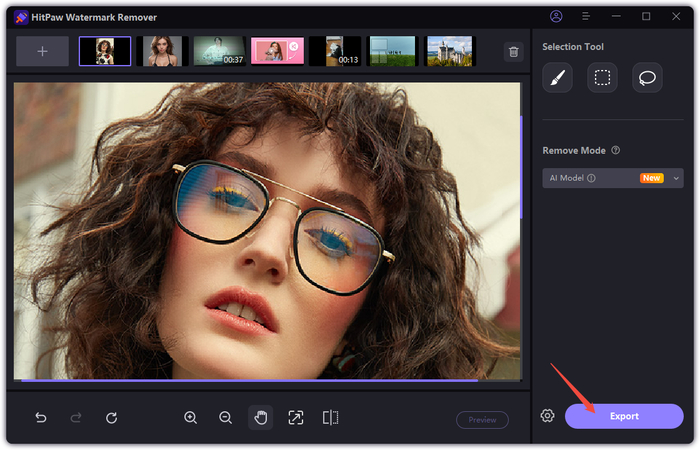Select the video thumbnail labeled 00:37
The height and width of the screenshot is (450, 700).
(x=219, y=51)
